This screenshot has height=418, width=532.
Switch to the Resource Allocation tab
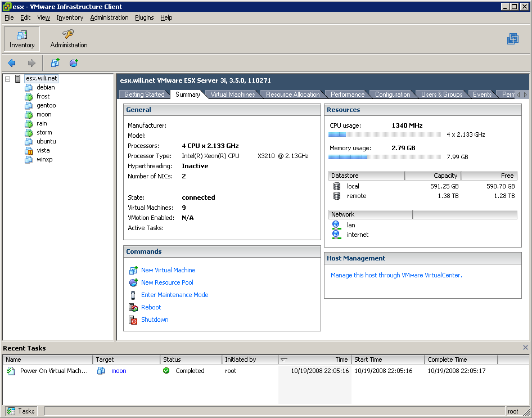[x=293, y=95]
